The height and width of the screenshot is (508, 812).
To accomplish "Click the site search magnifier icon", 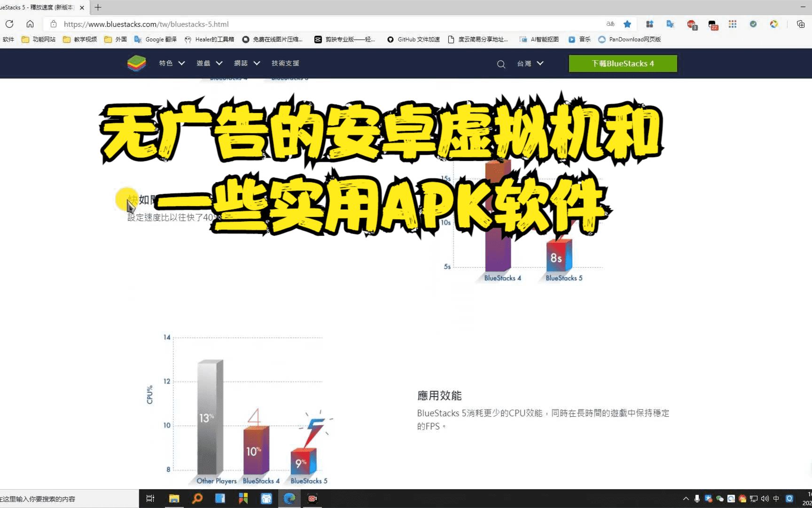I will click(501, 64).
